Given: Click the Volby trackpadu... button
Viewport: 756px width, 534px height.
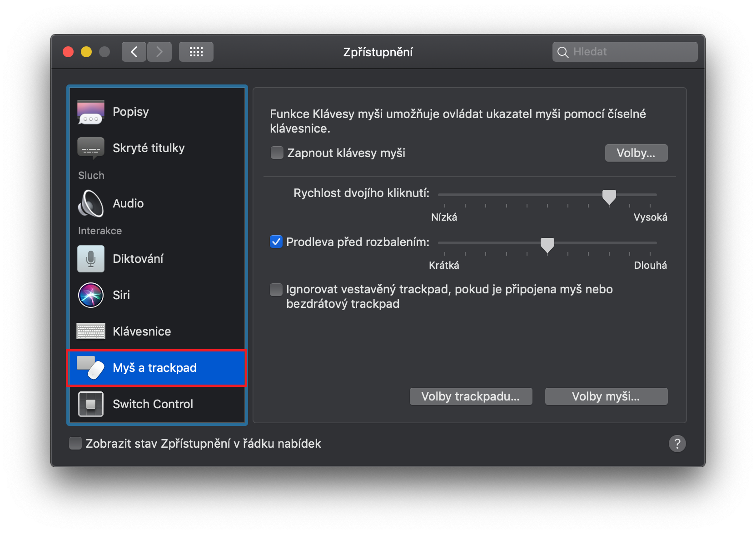Looking at the screenshot, I should pos(470,396).
